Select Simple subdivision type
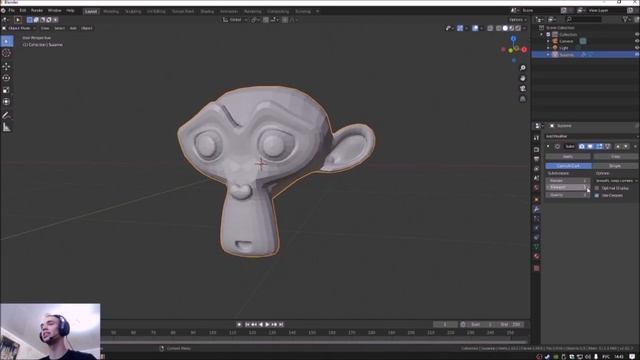This screenshot has height=360, width=640. tap(615, 166)
